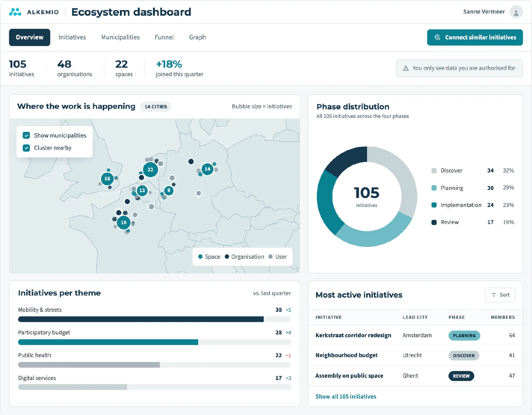The width and height of the screenshot is (532, 415).
Task: Toggle the Show municipalities checkbox
Action: (x=26, y=135)
